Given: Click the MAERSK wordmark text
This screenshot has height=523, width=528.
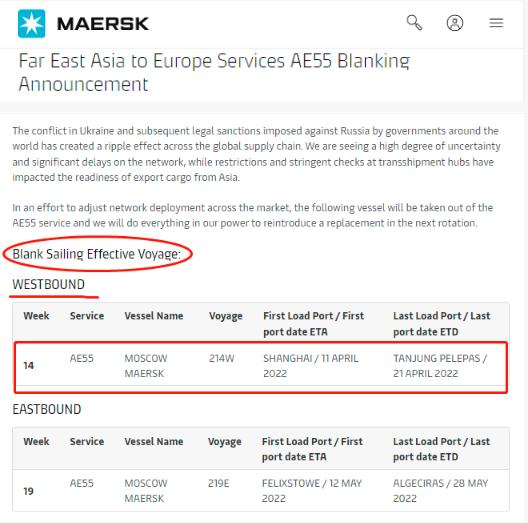Looking at the screenshot, I should click(x=103, y=24).
